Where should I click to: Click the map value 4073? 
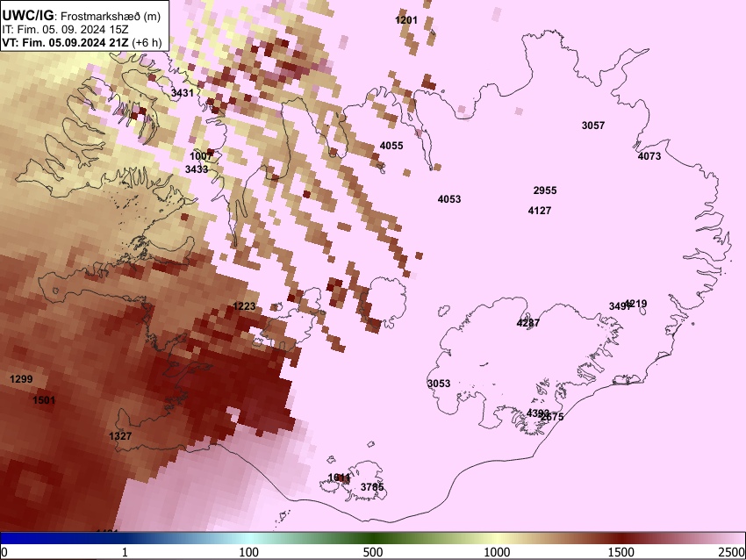pos(649,156)
